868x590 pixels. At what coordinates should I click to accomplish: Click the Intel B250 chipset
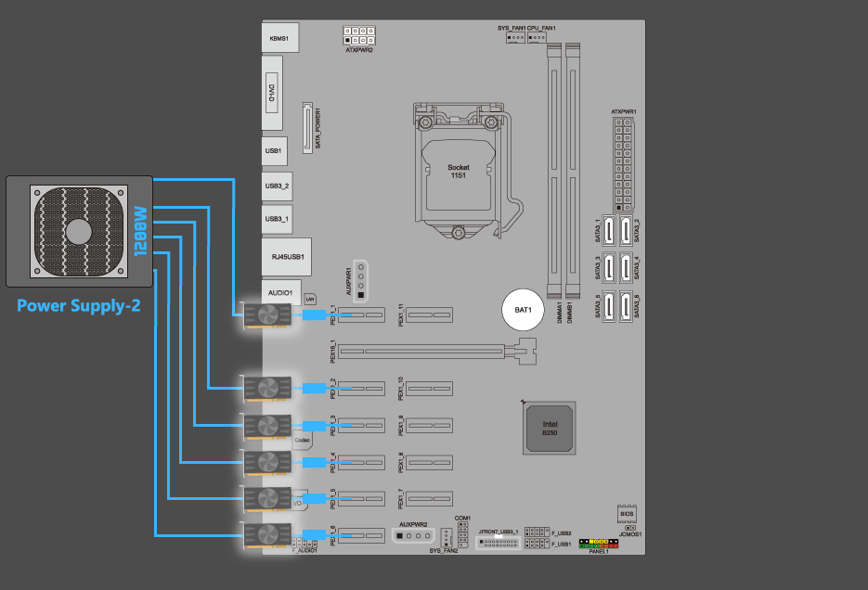click(549, 428)
